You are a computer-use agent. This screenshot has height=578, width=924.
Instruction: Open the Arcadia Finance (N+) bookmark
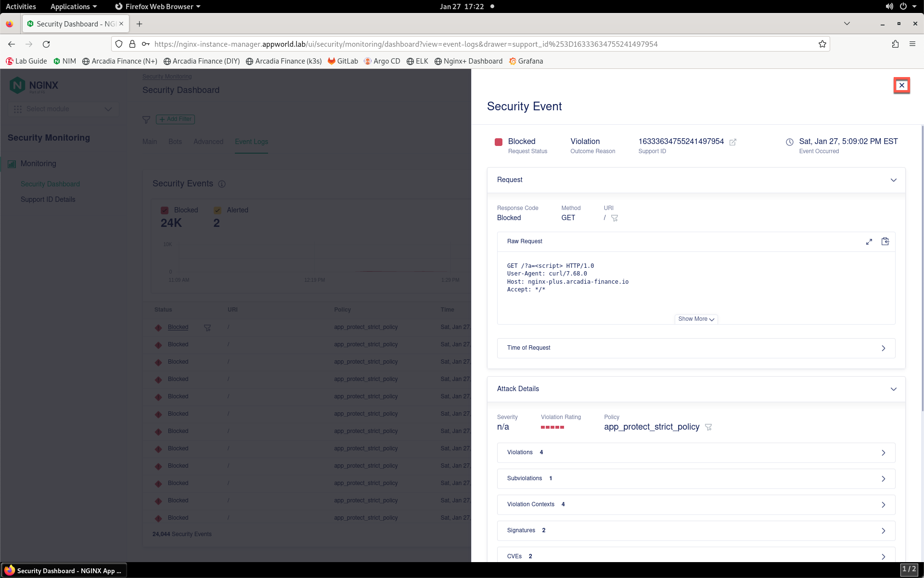click(x=120, y=61)
